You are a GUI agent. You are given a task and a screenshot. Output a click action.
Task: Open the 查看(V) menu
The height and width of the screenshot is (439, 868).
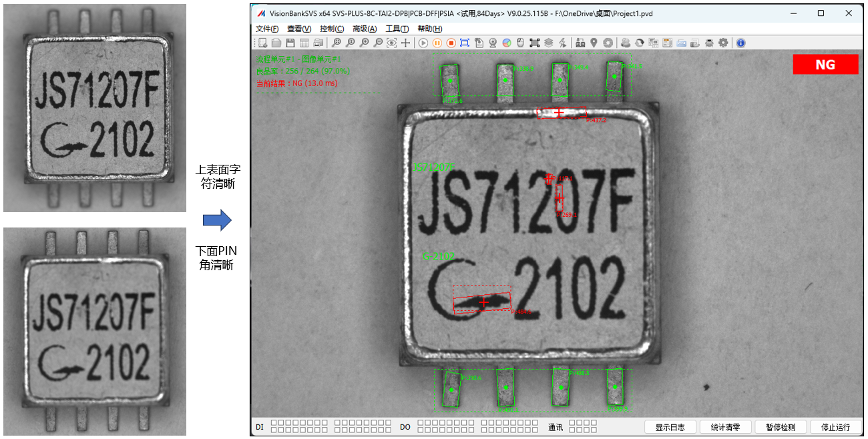[x=299, y=29]
